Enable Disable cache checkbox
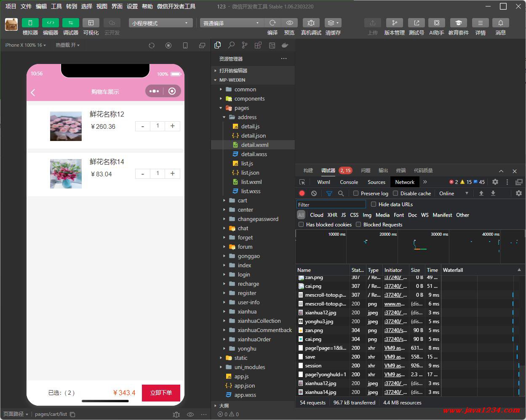526x420 pixels. [395, 193]
